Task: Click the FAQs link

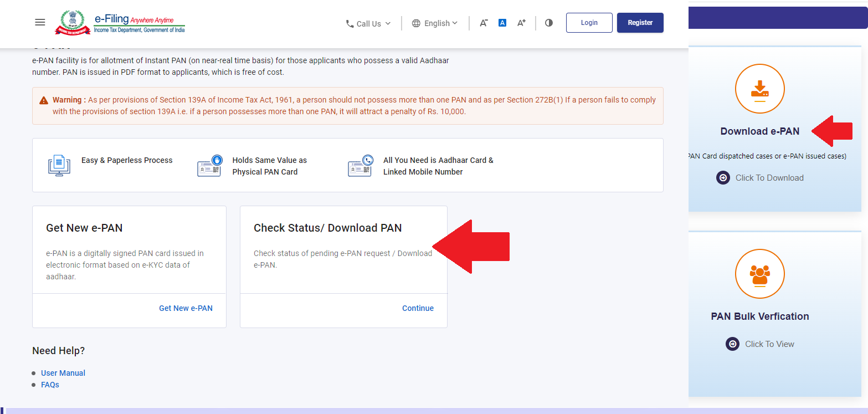Action: [x=50, y=384]
